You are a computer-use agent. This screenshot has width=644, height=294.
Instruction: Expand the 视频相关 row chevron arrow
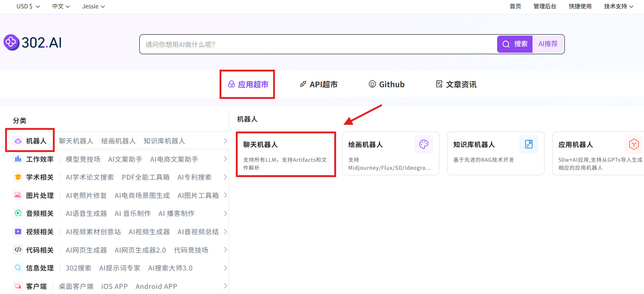(x=225, y=231)
